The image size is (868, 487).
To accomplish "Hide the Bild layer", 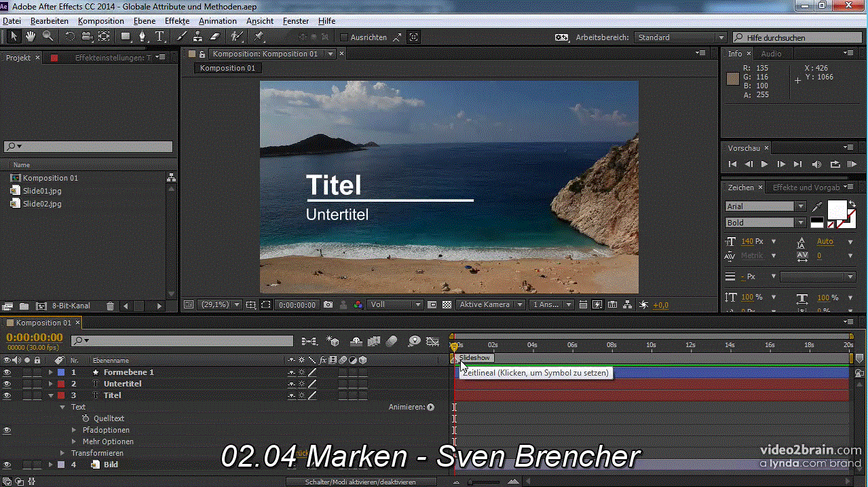I will pyautogui.click(x=7, y=465).
